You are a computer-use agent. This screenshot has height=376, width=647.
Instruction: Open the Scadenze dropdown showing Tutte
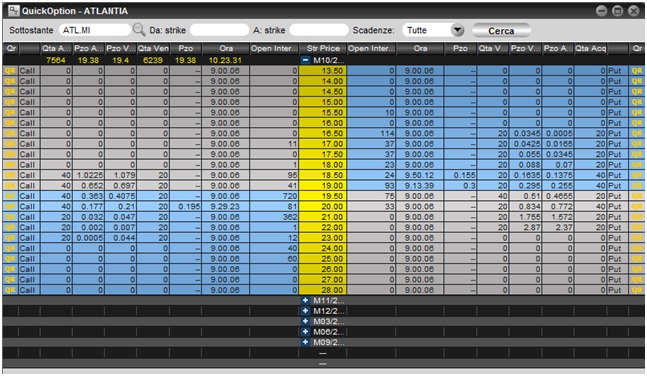coord(434,30)
